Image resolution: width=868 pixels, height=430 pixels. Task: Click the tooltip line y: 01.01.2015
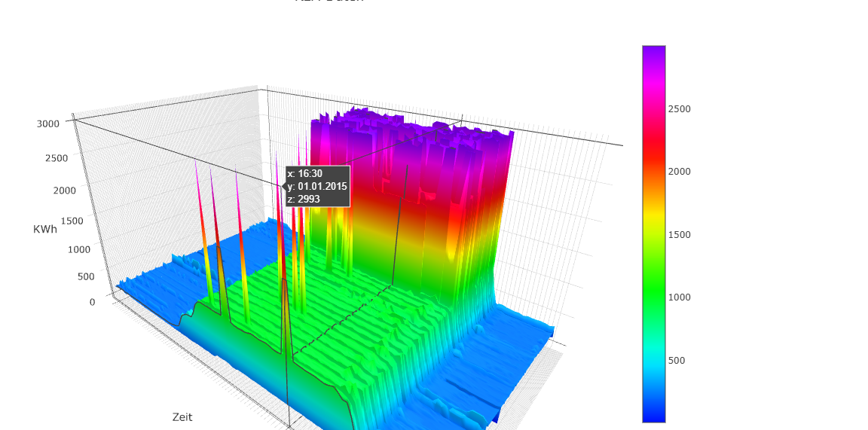[317, 187]
